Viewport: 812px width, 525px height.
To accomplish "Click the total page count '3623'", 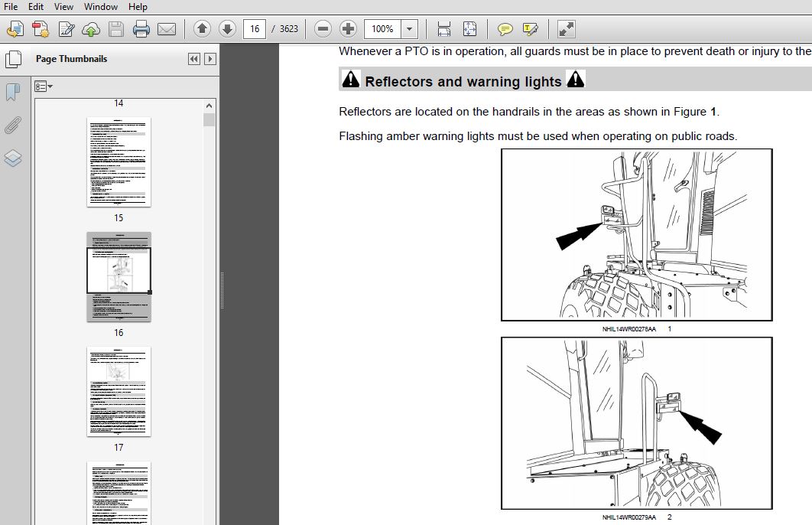I will coord(289,29).
